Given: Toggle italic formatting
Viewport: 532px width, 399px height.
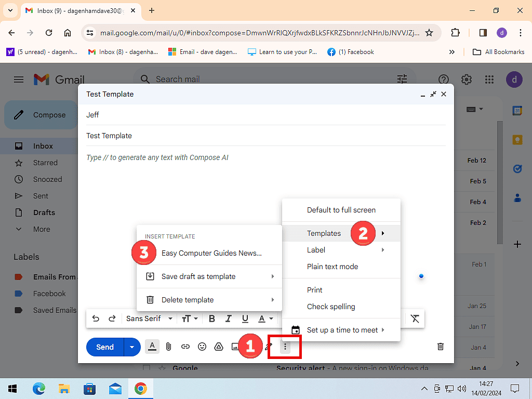Looking at the screenshot, I should coord(228,318).
